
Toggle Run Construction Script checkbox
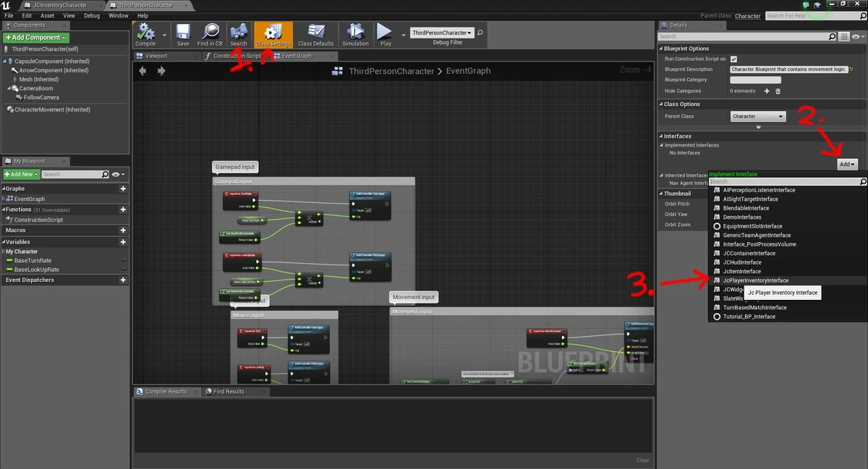point(733,59)
